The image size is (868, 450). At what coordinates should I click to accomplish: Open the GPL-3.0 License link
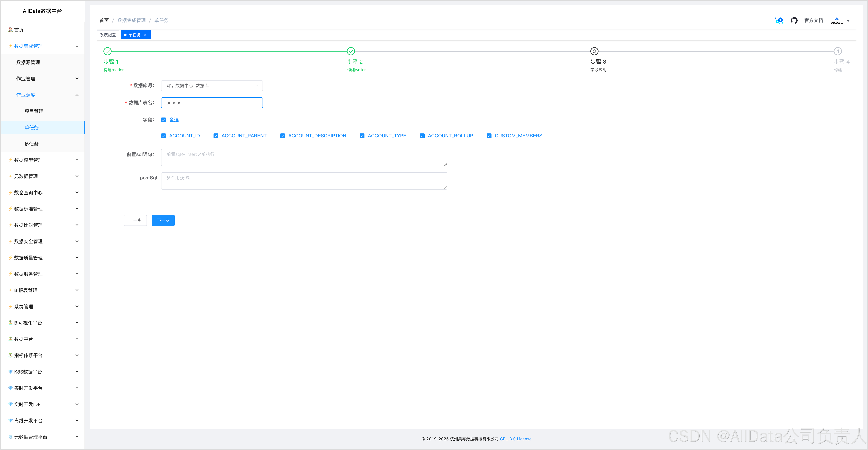[x=516, y=439]
